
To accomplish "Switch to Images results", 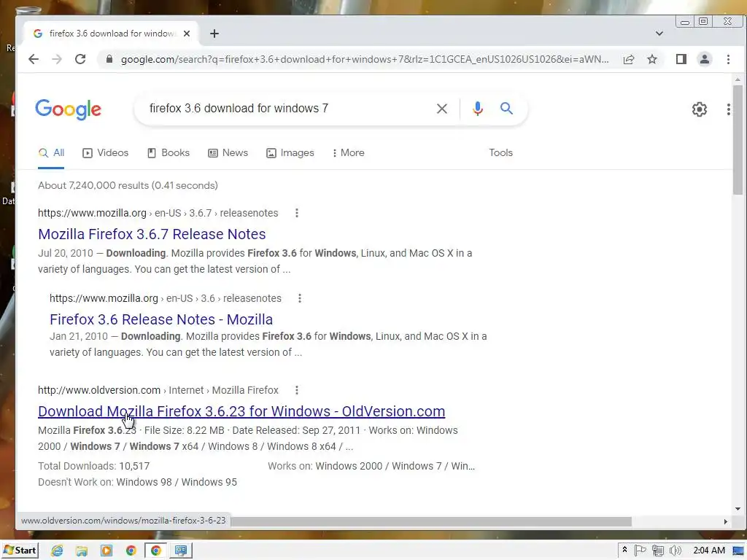I will coord(290,153).
